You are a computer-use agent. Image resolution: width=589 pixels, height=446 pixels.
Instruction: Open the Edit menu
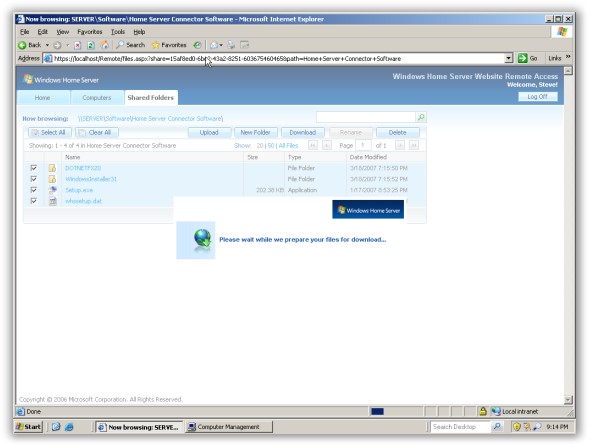[42, 32]
